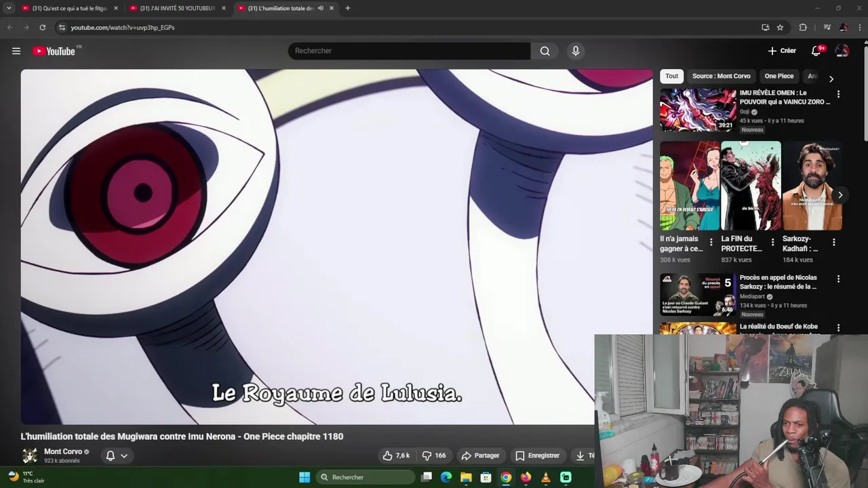This screenshot has height=488, width=868.
Task: Close the "J'AI INVITÉ 50 YOUTUBEUR" tab
Action: 224,8
